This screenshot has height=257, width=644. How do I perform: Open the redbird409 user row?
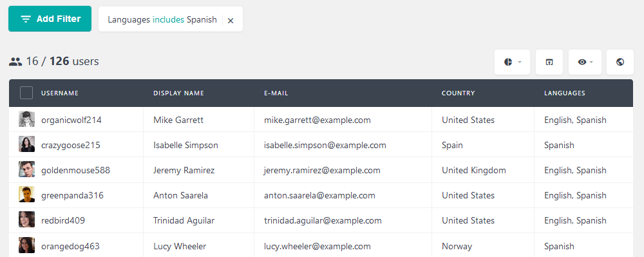point(321,220)
